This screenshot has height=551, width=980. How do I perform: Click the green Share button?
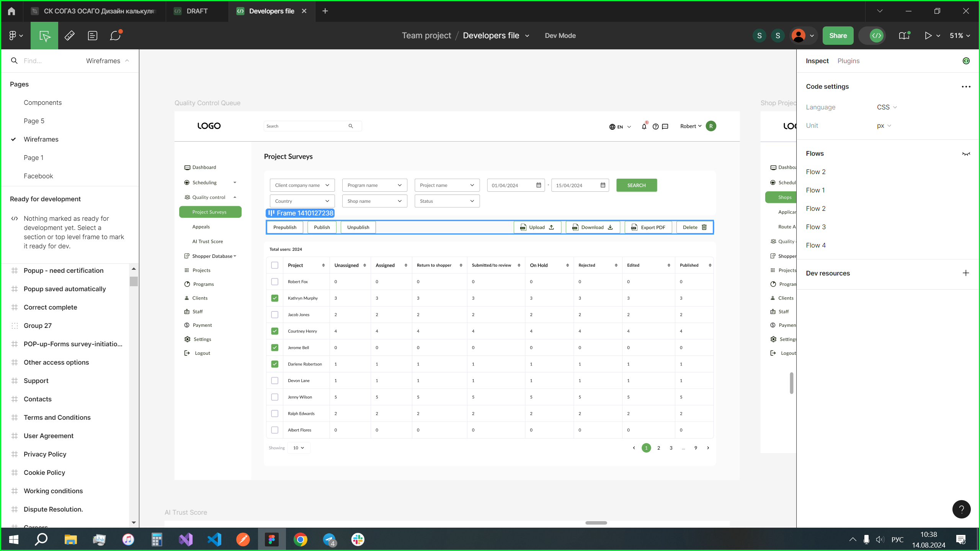(838, 36)
